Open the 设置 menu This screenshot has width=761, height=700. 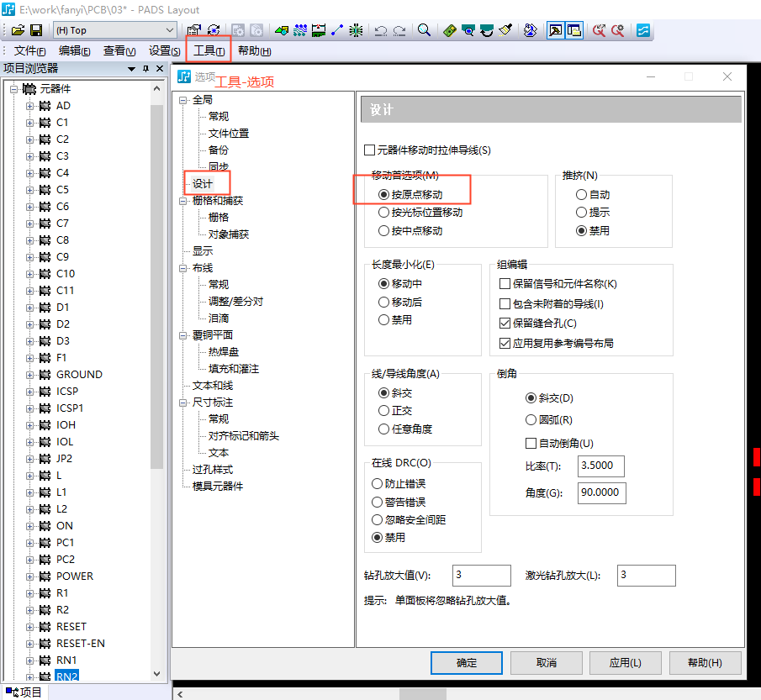163,50
